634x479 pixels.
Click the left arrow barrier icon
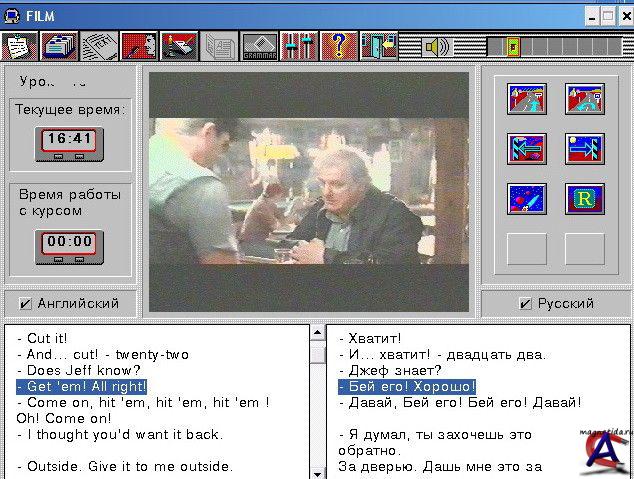point(526,148)
